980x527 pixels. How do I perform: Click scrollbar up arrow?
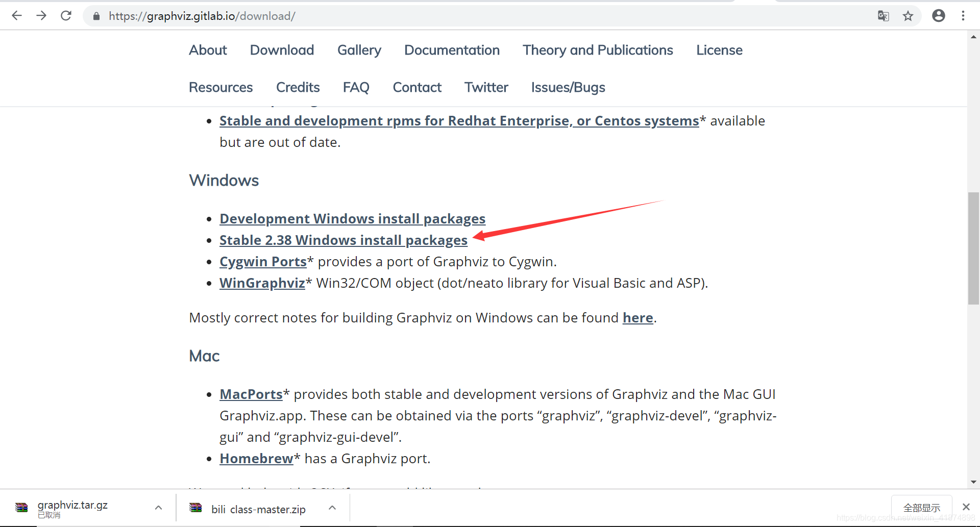(x=973, y=36)
